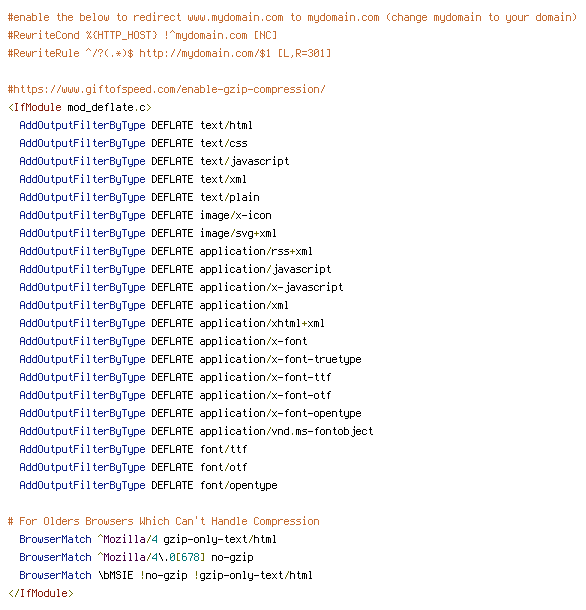Screen dimensions: 586x610
Task: Place cursor on the text/html DEFLATE line
Action: 136,125
